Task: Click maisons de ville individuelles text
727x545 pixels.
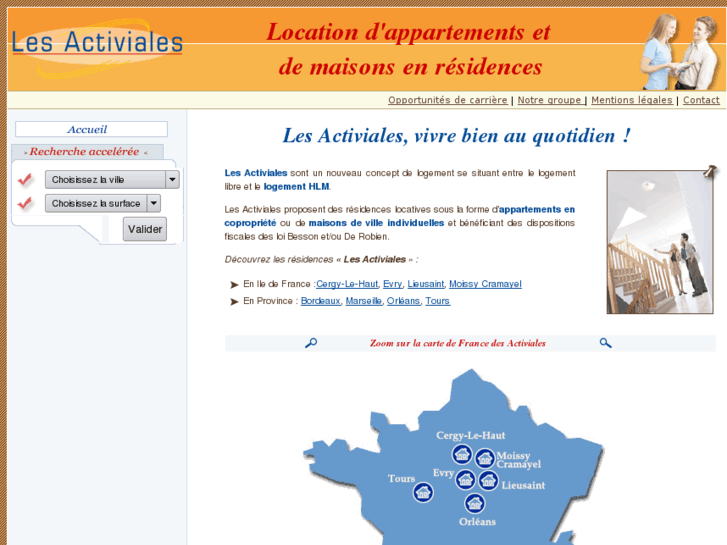Action: coord(376,223)
